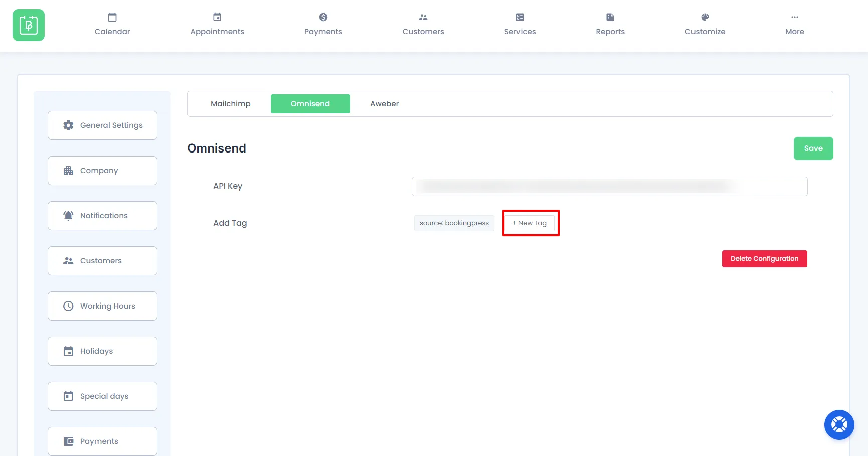Screen dimensions: 868x456
Task: Open the Holidays settings label
Action: (x=97, y=351)
